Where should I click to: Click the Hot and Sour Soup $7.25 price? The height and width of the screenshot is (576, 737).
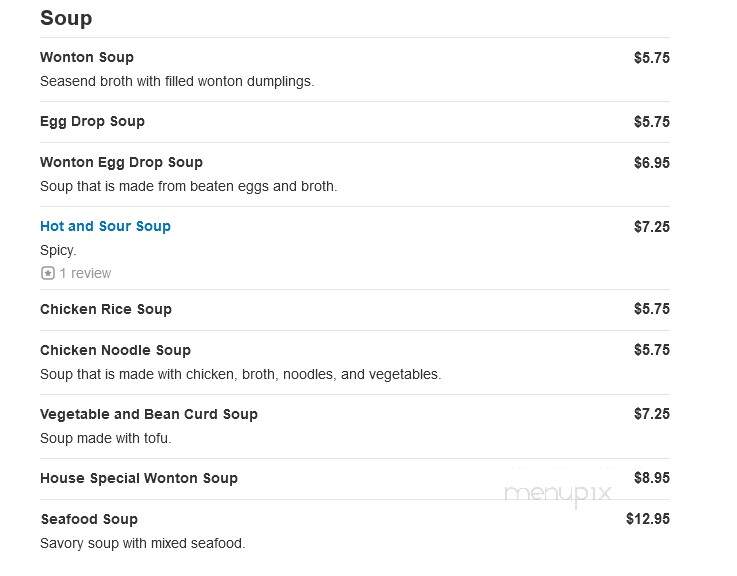652,227
